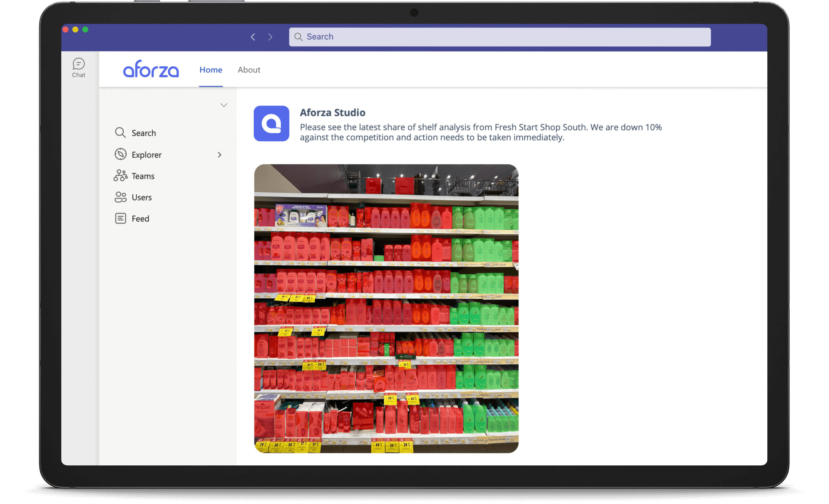829x504 pixels.
Task: Click the Aforza Studio avatar icon
Action: pos(271,124)
